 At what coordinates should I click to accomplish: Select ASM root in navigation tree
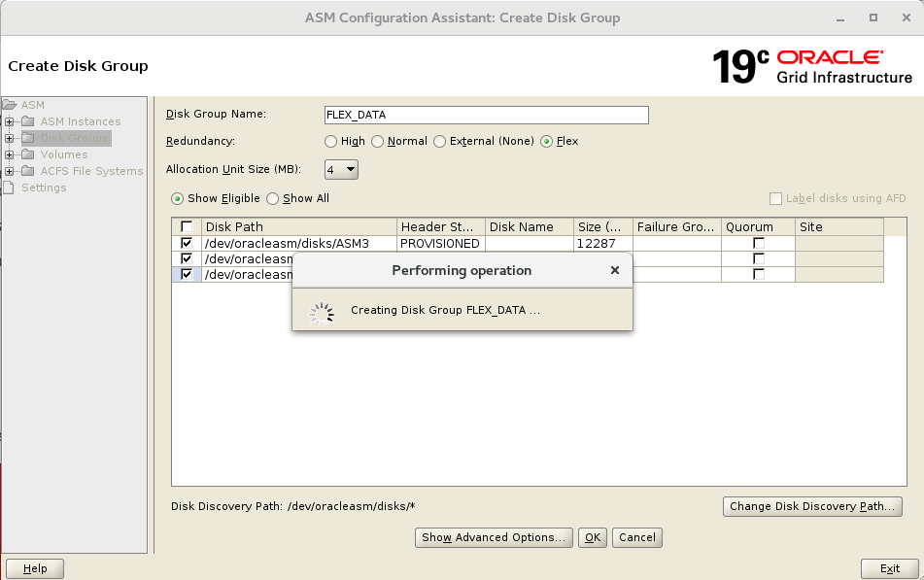click(32, 105)
